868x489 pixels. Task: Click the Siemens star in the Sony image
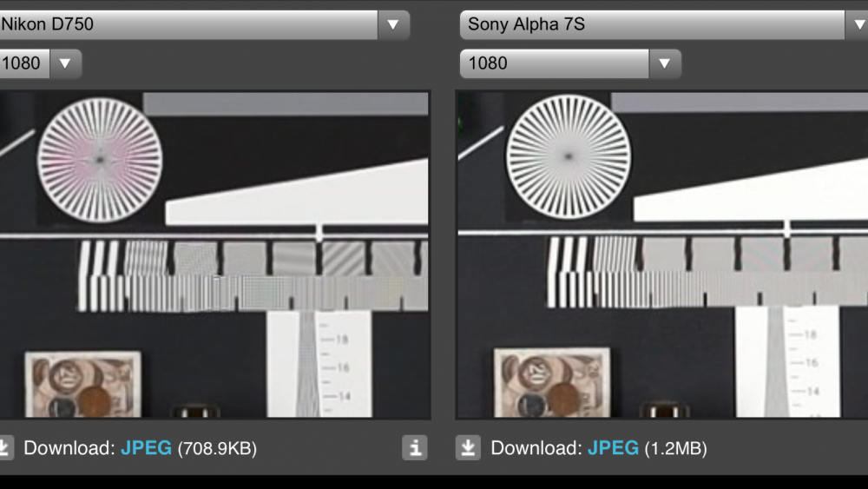click(x=568, y=158)
